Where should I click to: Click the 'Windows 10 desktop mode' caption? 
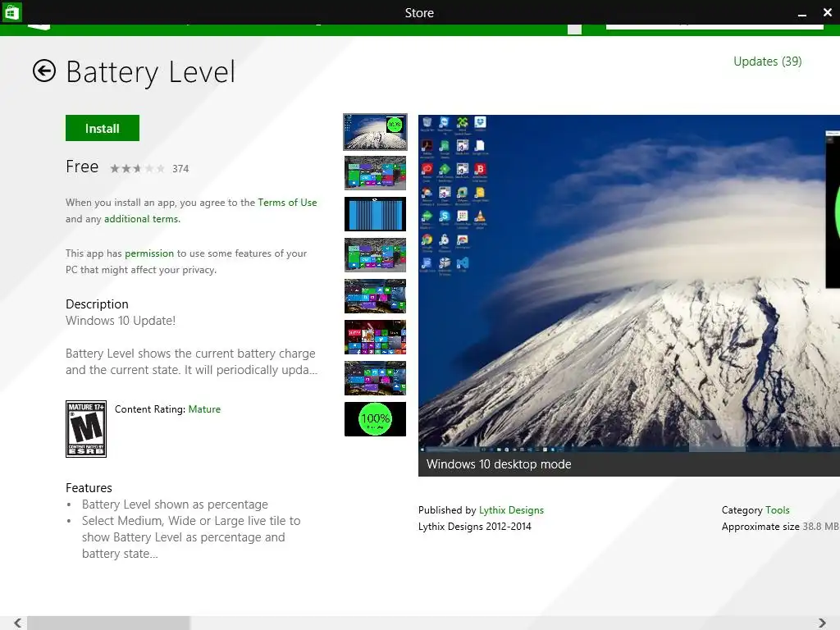[x=499, y=464]
